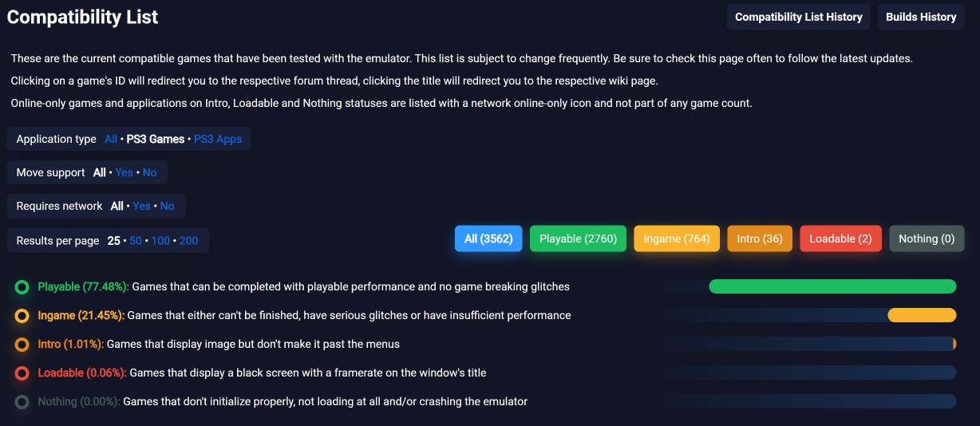980x426 pixels.
Task: Switch to Ingame (764) status tab
Action: click(677, 239)
